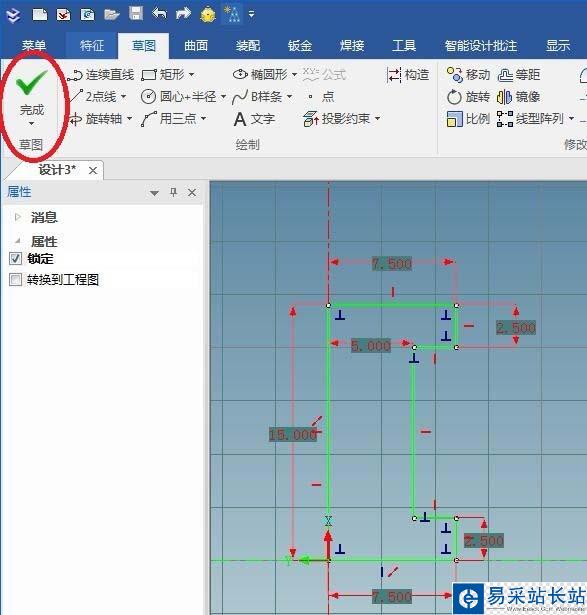Click the formula (公式) tool
The image size is (587, 615).
coord(324,74)
